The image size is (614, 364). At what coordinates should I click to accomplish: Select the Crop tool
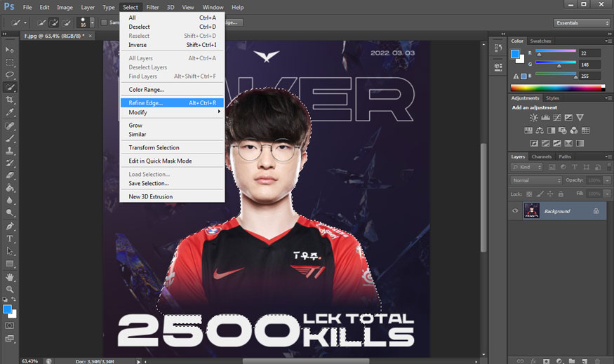tap(10, 100)
